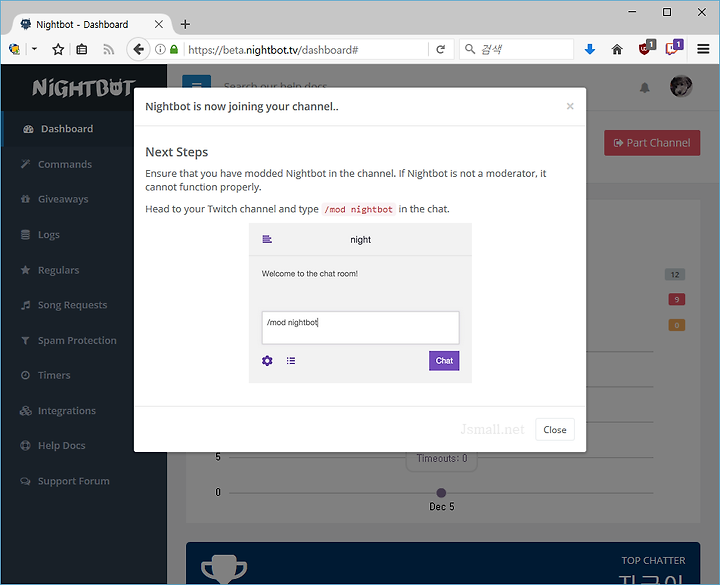
Task: Close the Nightbot - Dashboard tab
Action: pos(158,24)
